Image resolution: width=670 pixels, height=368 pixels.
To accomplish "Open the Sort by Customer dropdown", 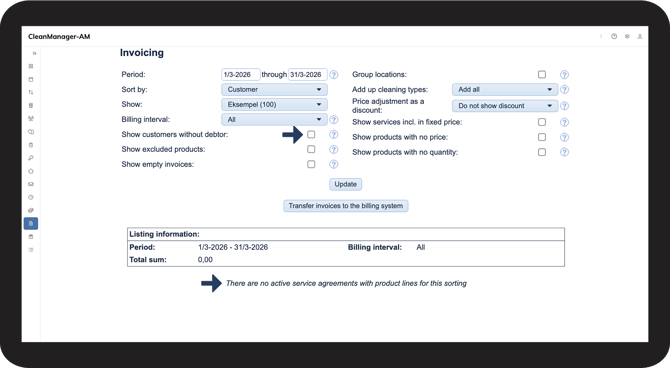I will (x=274, y=89).
